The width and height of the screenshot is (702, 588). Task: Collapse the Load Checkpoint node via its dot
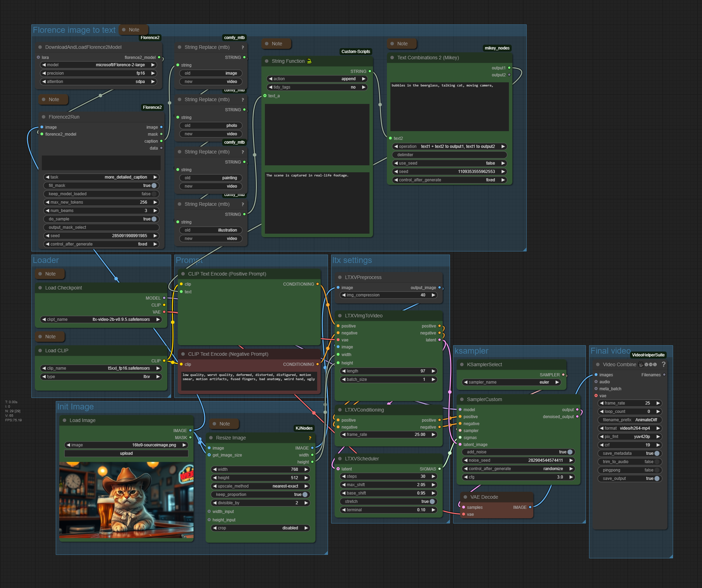[x=40, y=288]
